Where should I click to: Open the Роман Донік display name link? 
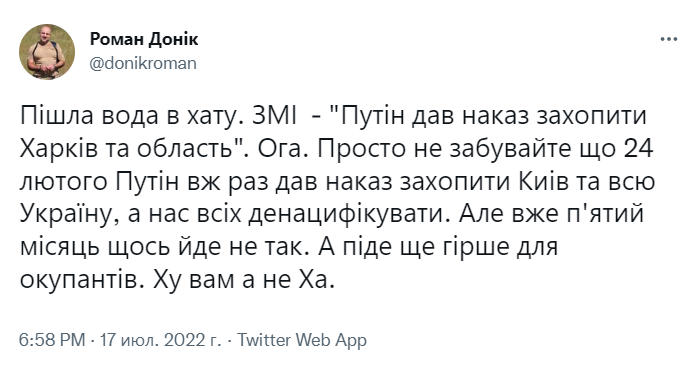144,39
